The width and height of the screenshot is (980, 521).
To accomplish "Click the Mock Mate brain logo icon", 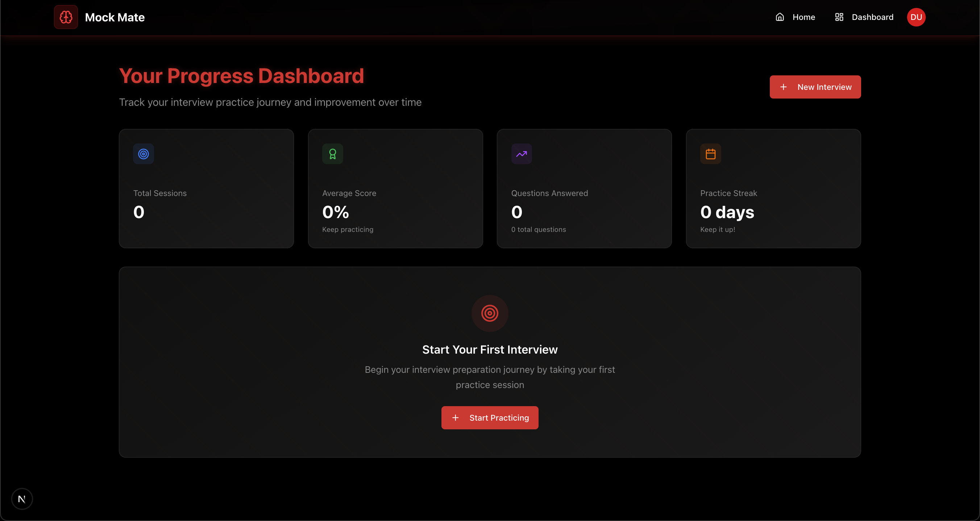I will point(66,17).
